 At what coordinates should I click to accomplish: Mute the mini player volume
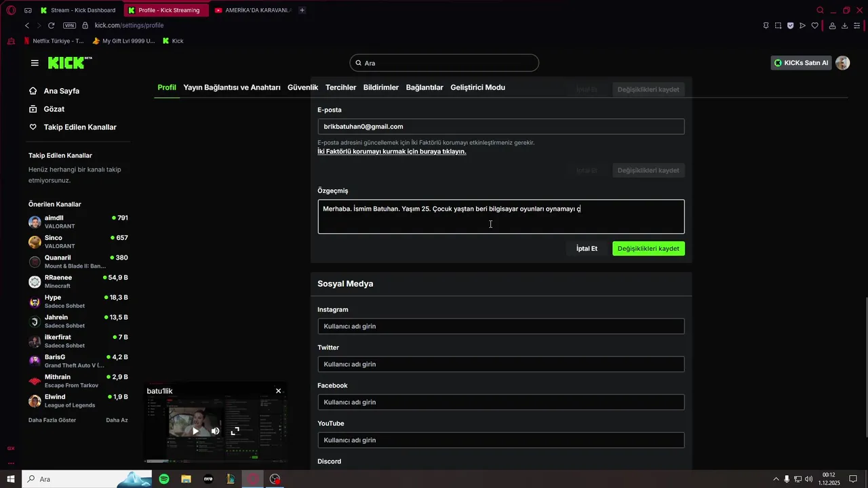pyautogui.click(x=215, y=431)
